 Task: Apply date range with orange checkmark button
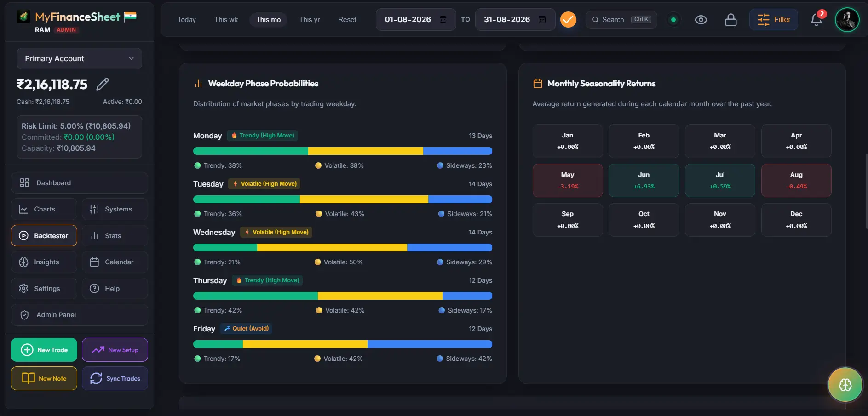(x=568, y=20)
